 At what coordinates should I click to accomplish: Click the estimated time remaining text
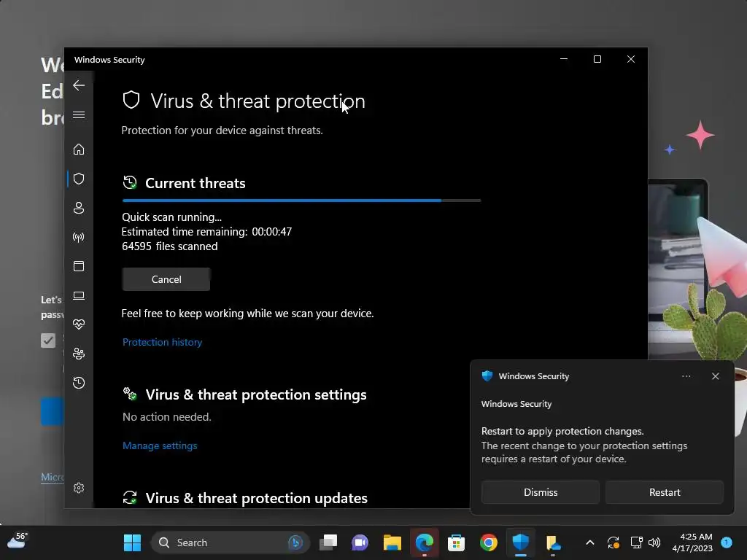(x=206, y=232)
